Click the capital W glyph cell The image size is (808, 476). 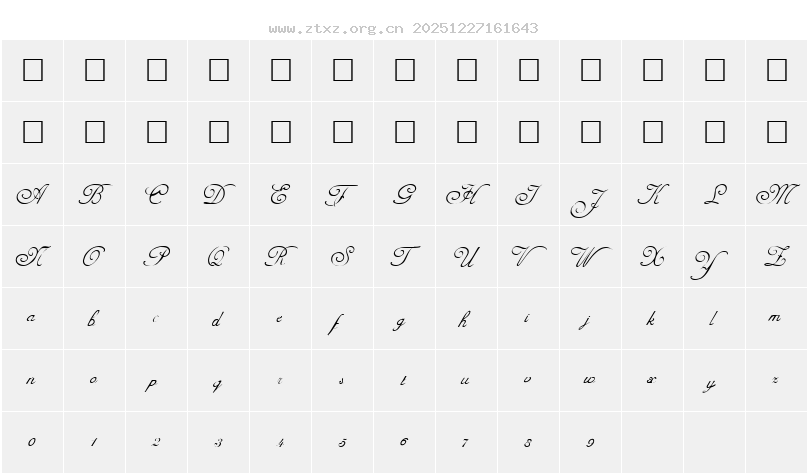pos(590,257)
